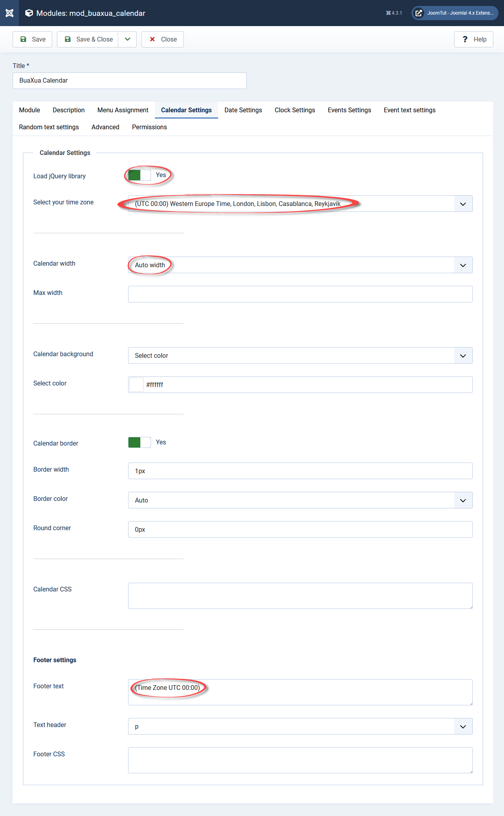Click into the Footer text textarea

(x=300, y=692)
